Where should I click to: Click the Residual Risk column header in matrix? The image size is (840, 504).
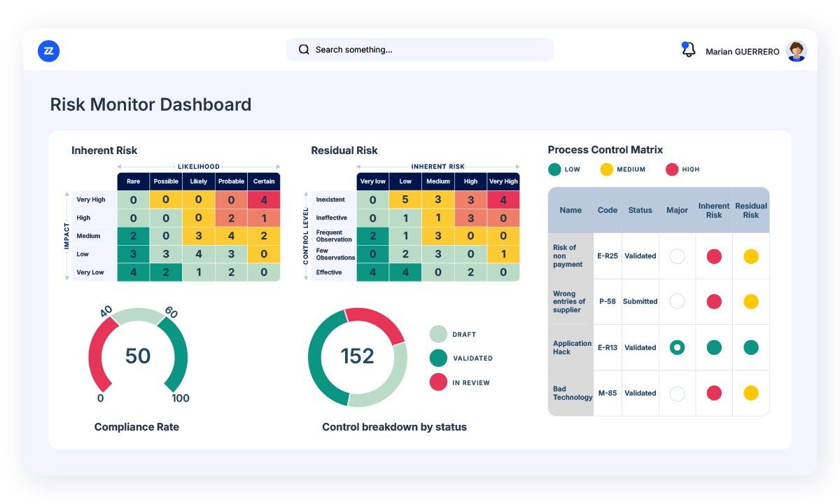[751, 210]
